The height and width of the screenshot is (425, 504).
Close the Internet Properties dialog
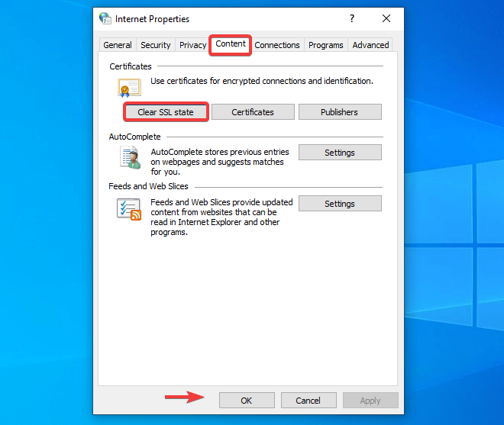point(386,18)
